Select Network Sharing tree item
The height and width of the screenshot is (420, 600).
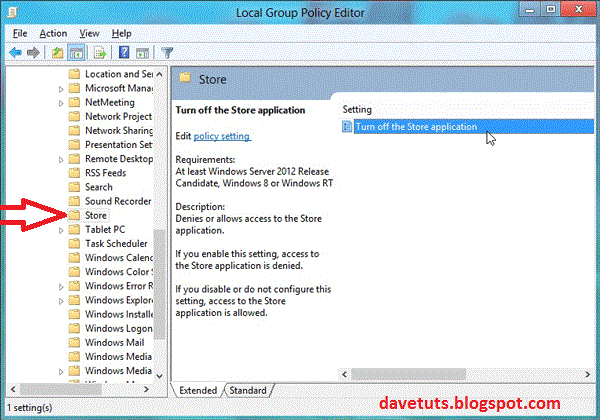(119, 130)
